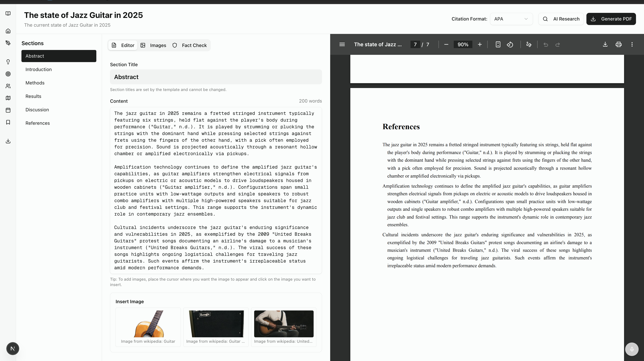Print the PDF document
644x361 pixels.
[x=618, y=45]
